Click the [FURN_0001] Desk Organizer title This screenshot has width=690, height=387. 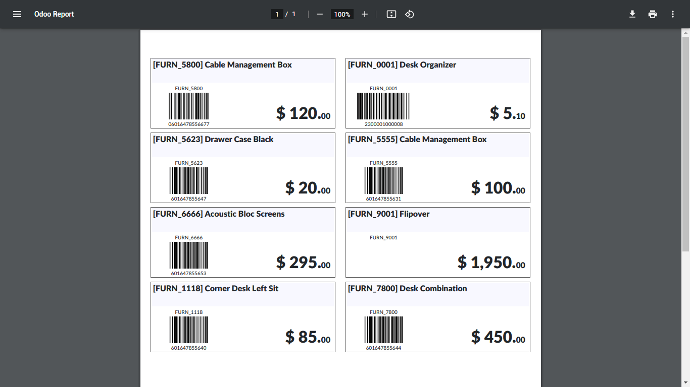pyautogui.click(x=402, y=65)
